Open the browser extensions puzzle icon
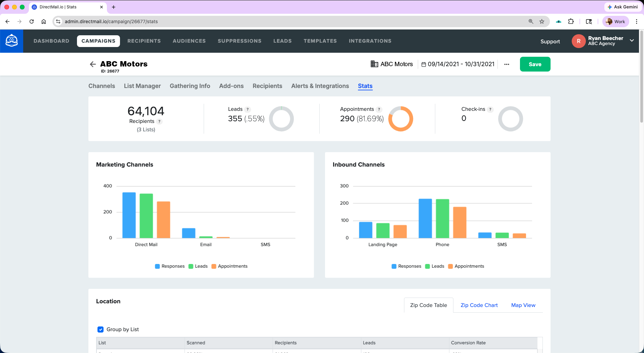 pyautogui.click(x=571, y=21)
